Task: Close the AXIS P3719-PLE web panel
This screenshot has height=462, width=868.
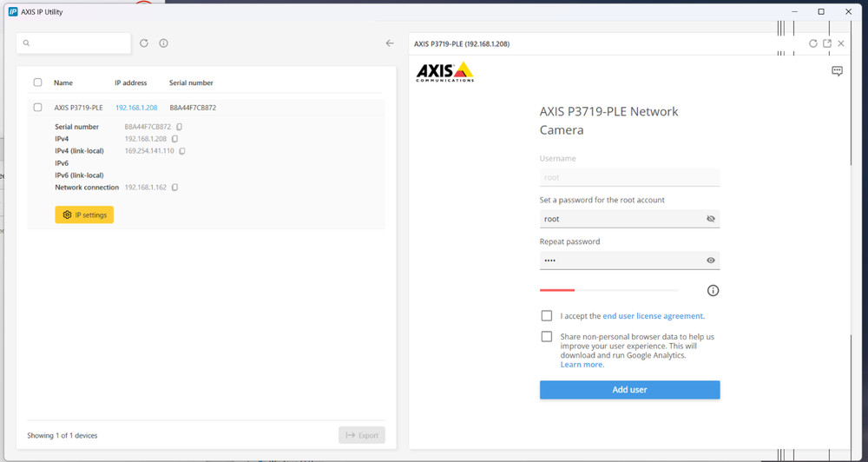Action: pyautogui.click(x=841, y=43)
